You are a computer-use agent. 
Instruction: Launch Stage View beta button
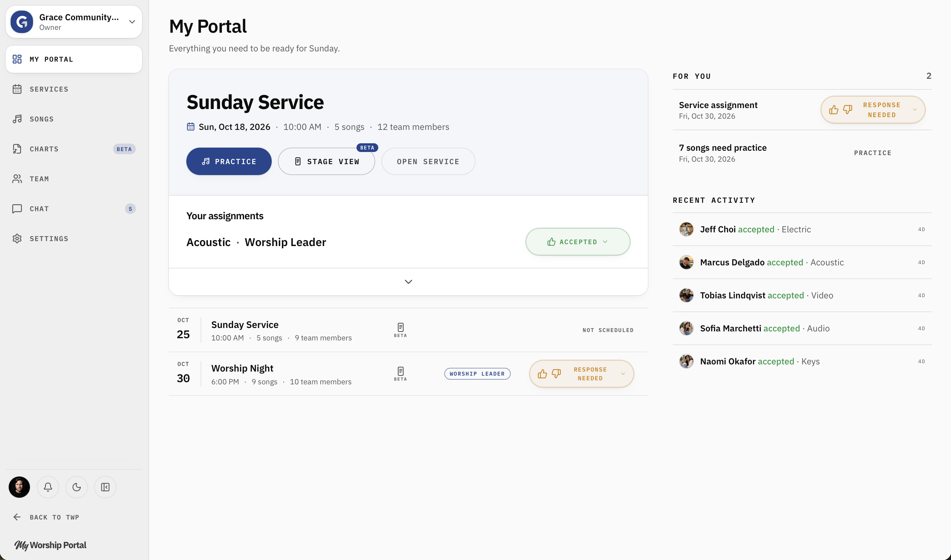[326, 161]
